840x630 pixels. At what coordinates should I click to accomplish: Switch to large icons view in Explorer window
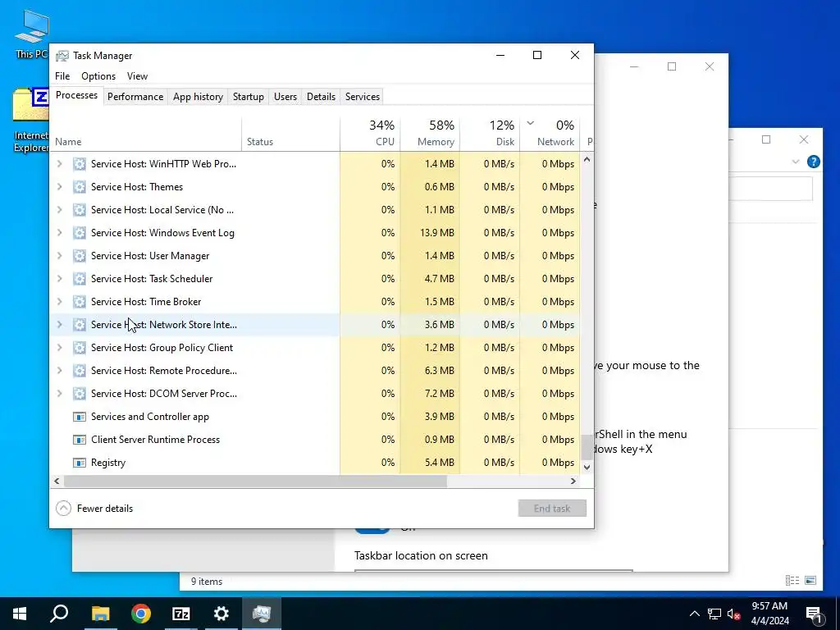[810, 581]
